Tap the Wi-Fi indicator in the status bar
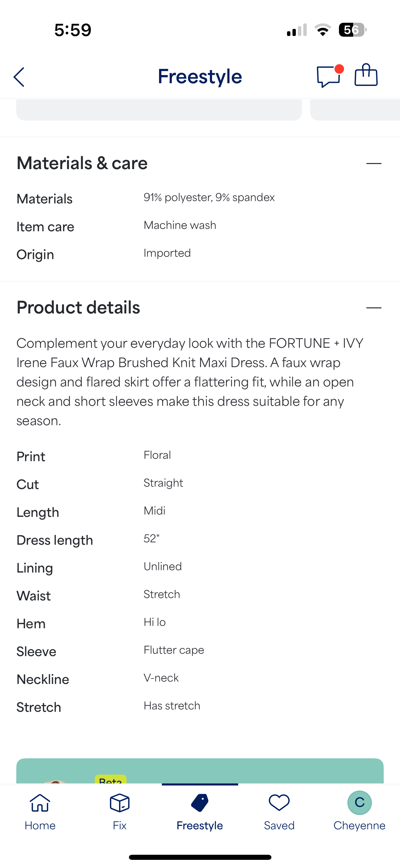Screen dimensions: 400x868 [322, 30]
